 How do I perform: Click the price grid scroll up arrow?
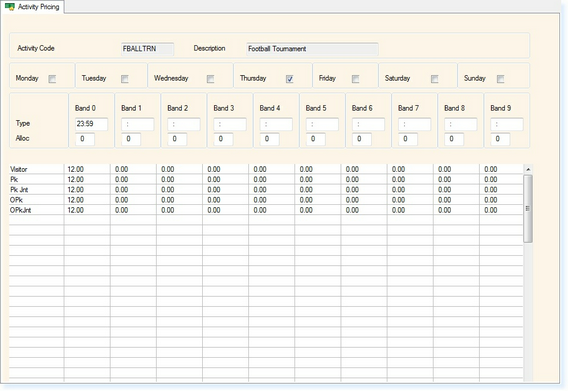pyautogui.click(x=528, y=169)
